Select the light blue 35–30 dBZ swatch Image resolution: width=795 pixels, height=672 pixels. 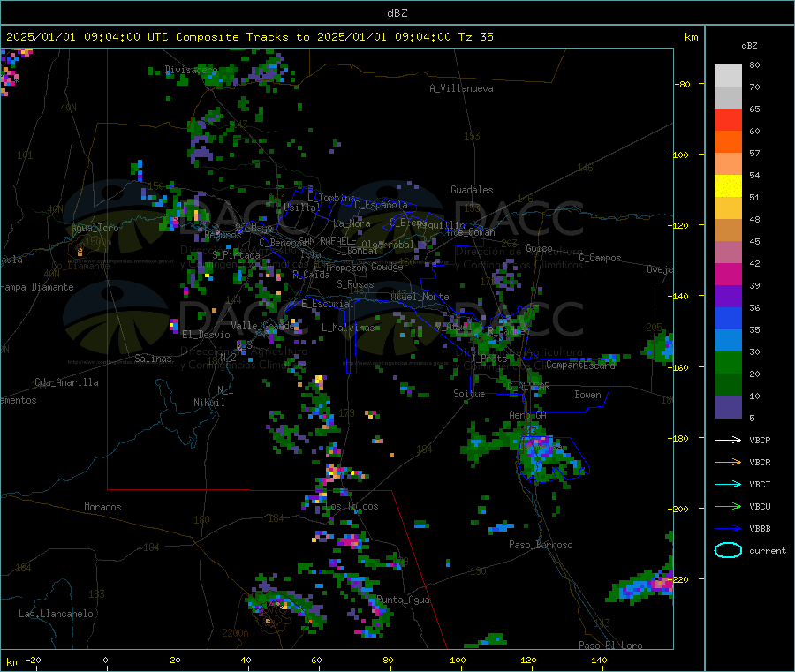coord(728,341)
